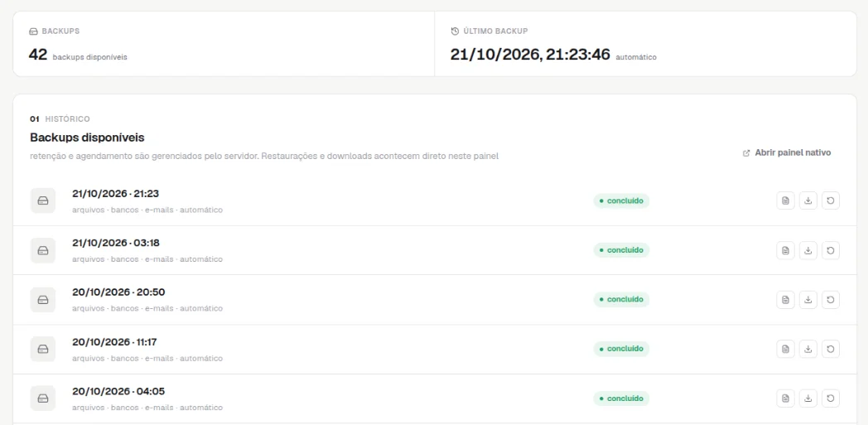This screenshot has width=868, height=425.
Task: Click the BACKUPS card heading
Action: [x=61, y=31]
